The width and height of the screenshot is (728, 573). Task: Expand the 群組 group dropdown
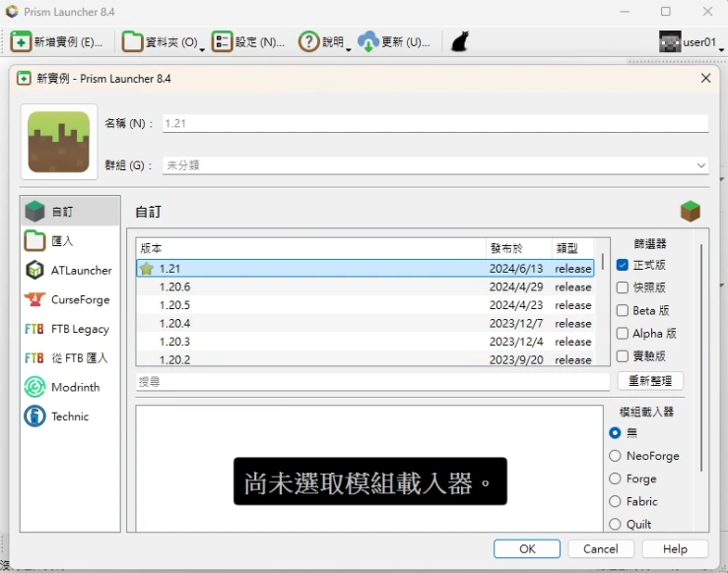[700, 165]
